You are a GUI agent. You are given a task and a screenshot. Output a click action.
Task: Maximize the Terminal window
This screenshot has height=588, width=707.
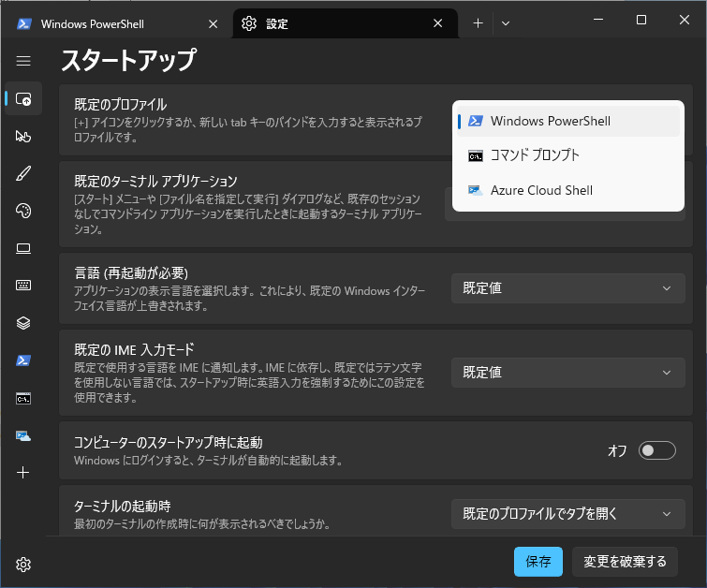(641, 20)
